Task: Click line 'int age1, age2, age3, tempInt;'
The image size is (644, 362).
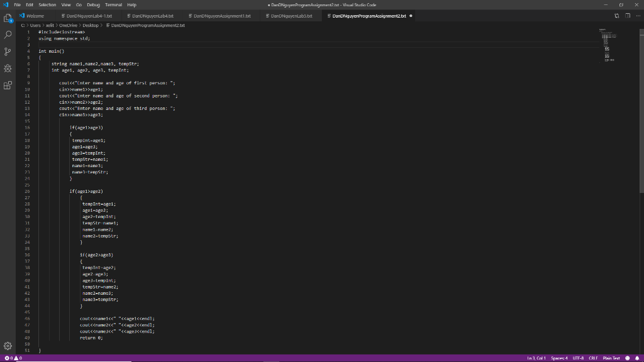Action: [90, 70]
